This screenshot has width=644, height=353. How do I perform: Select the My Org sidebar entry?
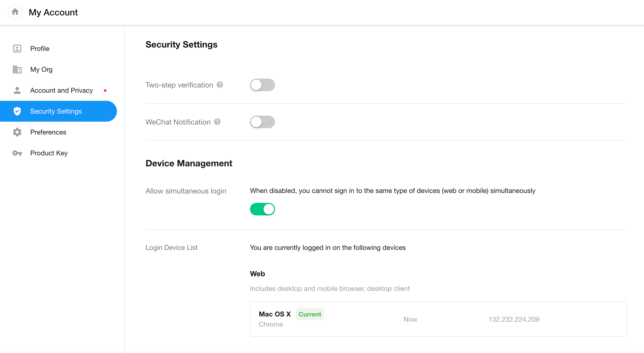point(41,69)
